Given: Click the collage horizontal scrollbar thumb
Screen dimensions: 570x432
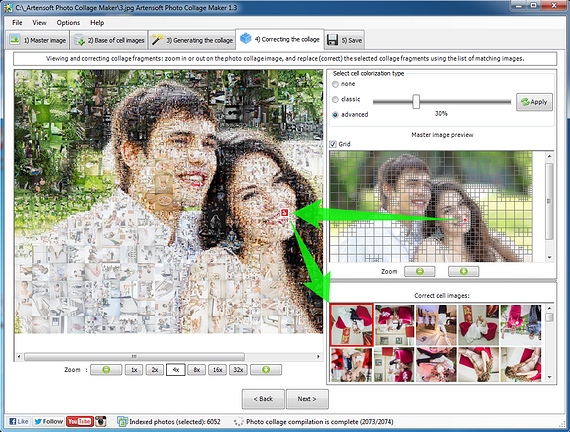Looking at the screenshot, I should point(134,356).
